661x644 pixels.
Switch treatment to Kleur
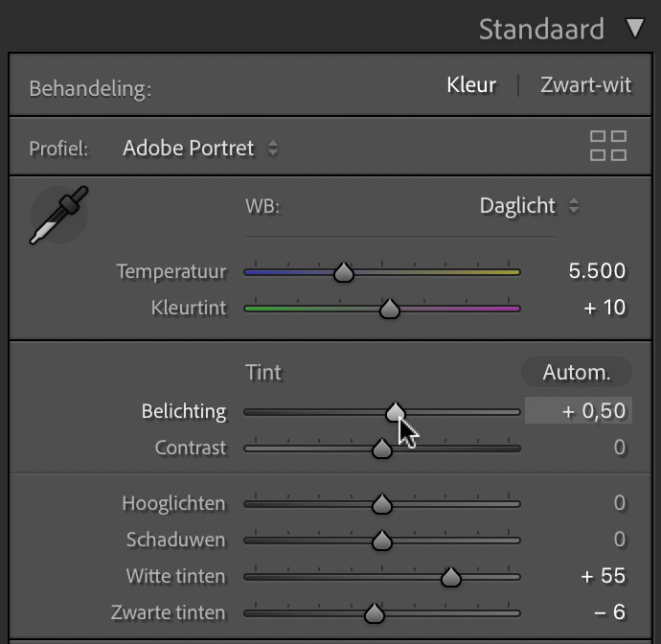pyautogui.click(x=471, y=84)
